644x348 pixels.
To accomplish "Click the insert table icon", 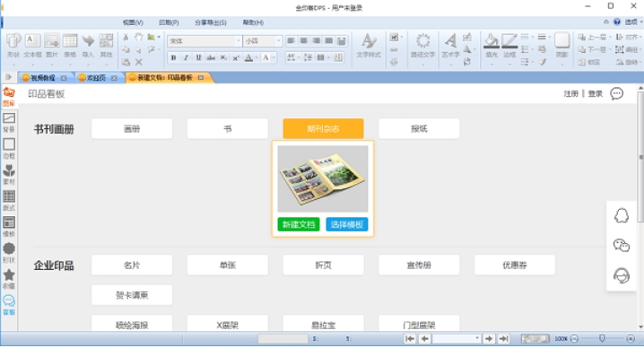I will click(70, 45).
